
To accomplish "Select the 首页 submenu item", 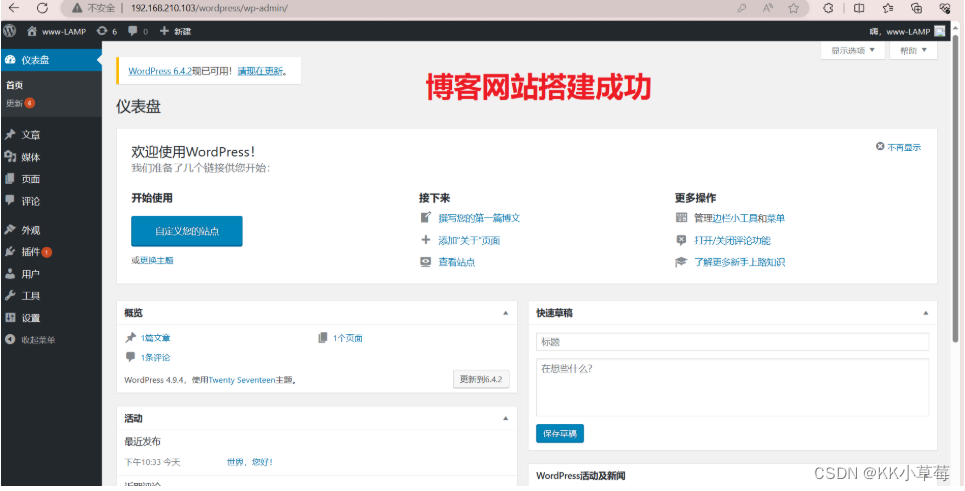I will 15,86.
